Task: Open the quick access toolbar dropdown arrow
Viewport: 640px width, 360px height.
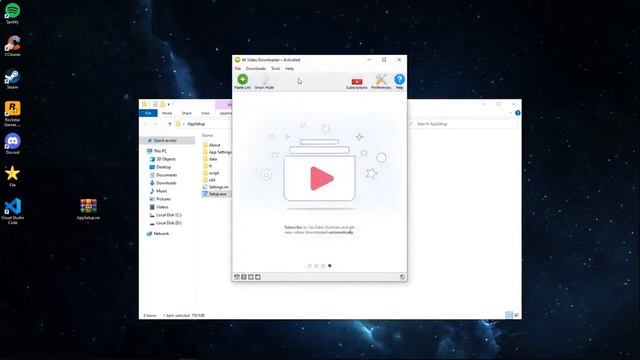Action: coord(169,104)
